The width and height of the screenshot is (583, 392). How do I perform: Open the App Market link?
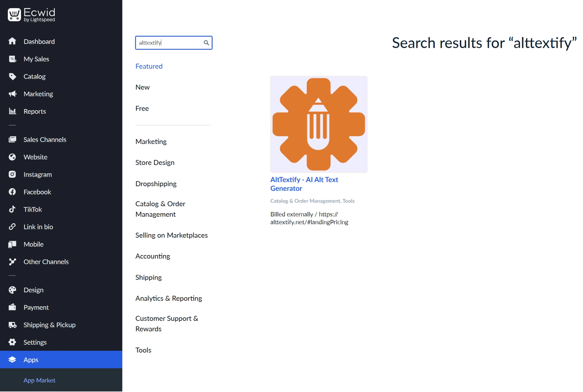click(39, 380)
